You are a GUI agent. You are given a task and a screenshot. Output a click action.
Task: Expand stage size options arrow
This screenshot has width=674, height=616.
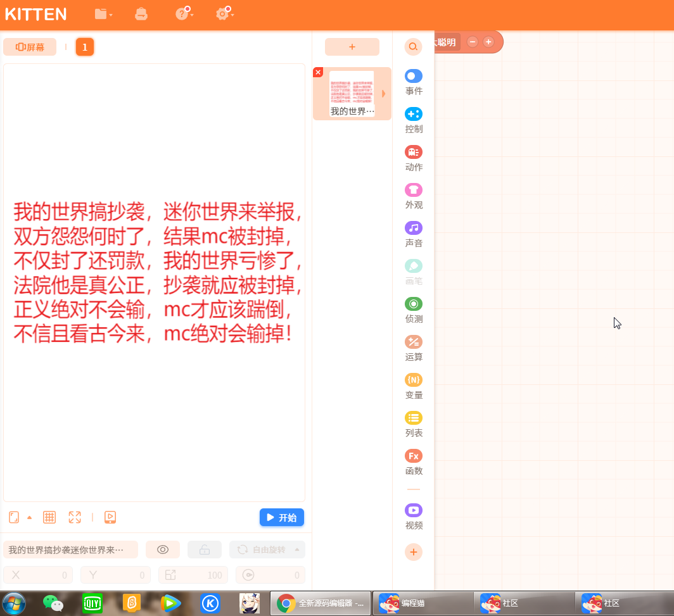point(30,518)
